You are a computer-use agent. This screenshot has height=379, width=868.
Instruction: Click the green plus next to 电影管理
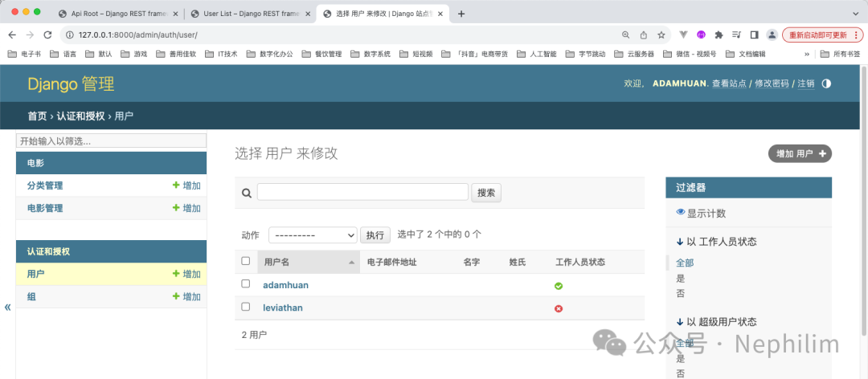(x=176, y=208)
